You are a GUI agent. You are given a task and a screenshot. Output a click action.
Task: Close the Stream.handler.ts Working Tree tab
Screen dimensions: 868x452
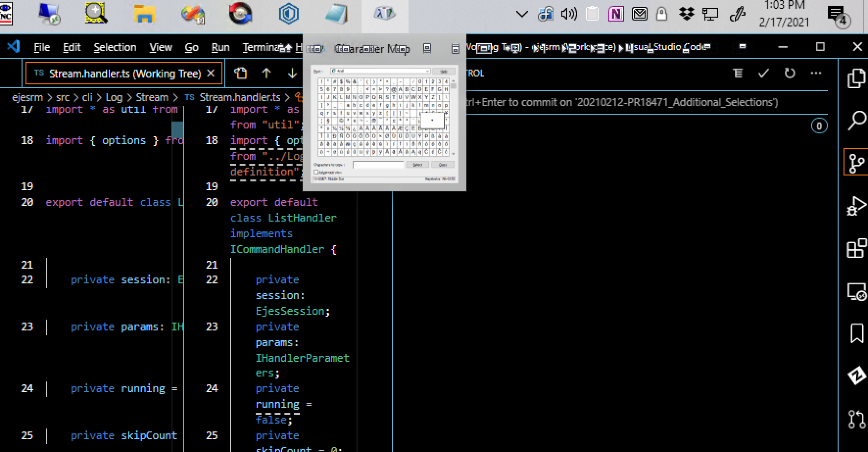pos(211,74)
